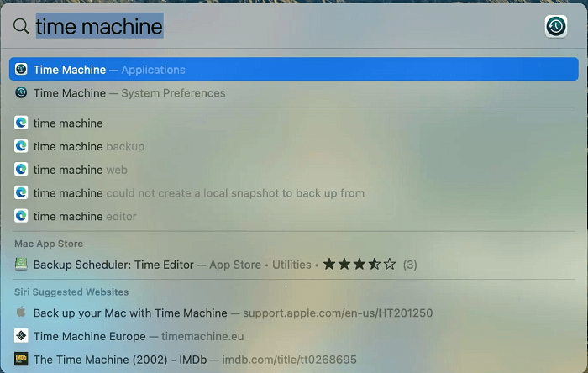Screen dimensions: 588x373
Task: Click the Time Machine System Preferences icon
Action: click(21, 92)
